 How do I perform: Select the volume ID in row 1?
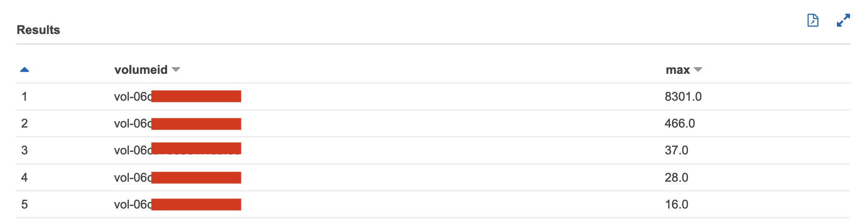178,96
